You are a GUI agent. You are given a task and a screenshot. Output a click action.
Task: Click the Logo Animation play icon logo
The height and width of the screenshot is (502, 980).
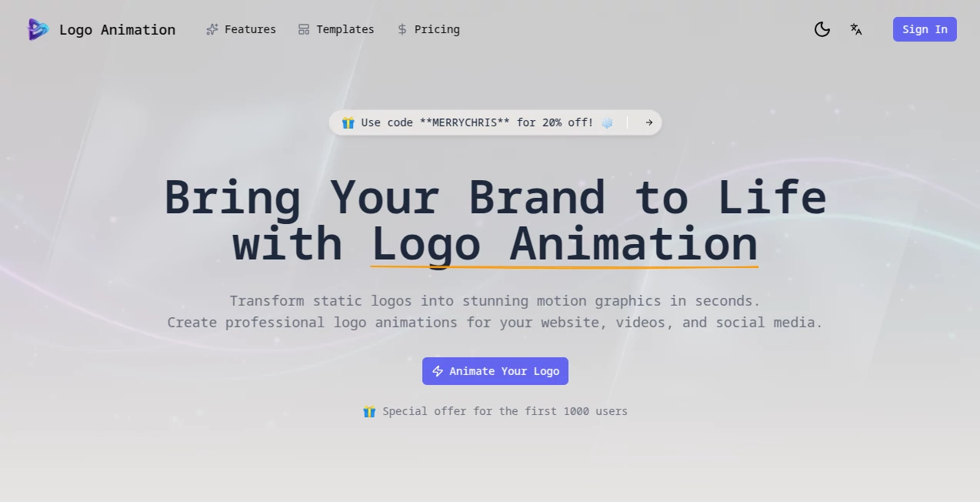tap(38, 29)
